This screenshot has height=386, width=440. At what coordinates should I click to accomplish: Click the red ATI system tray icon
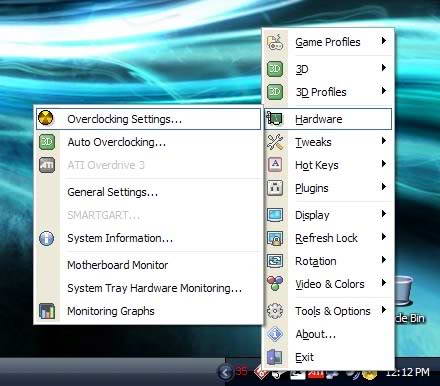(315, 374)
